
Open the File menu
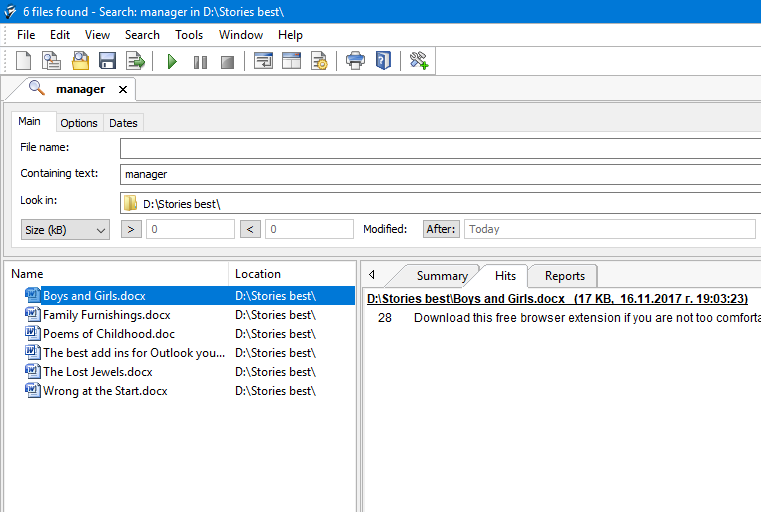click(x=26, y=35)
